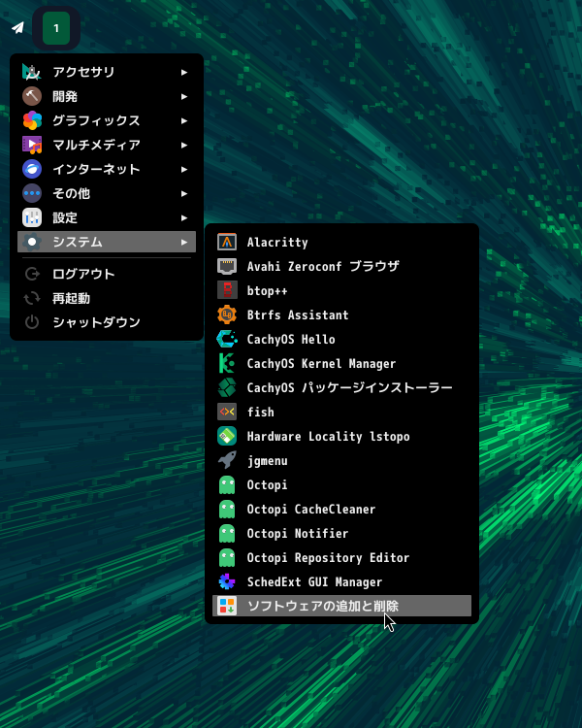
Task: Open Octopi Notifier entry
Action: tap(341, 533)
